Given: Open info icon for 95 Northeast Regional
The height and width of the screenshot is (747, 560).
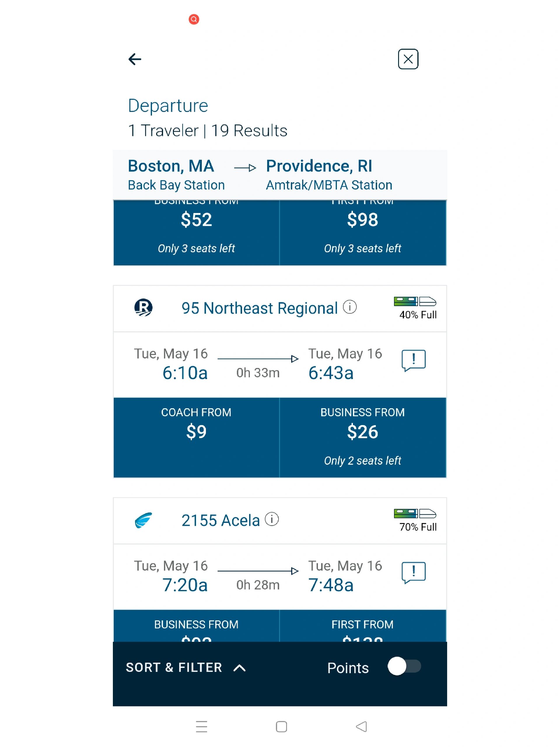Looking at the screenshot, I should pos(349,307).
